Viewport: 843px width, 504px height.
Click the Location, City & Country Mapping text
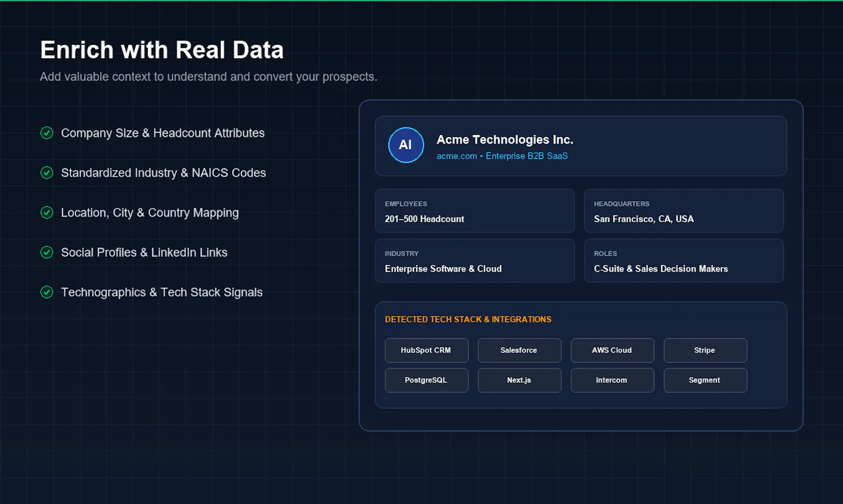coord(150,213)
